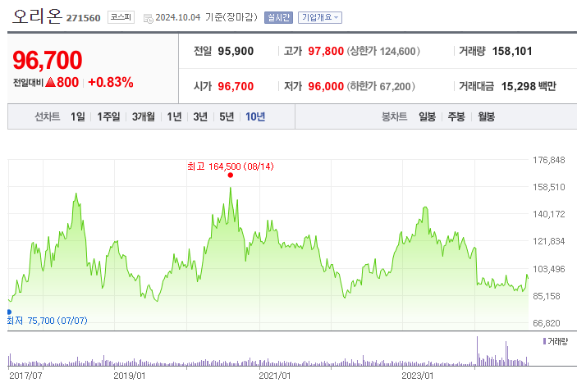The height and width of the screenshot is (392, 577).
Task: Click the 176,848 y-axis label
Action: tap(548, 160)
